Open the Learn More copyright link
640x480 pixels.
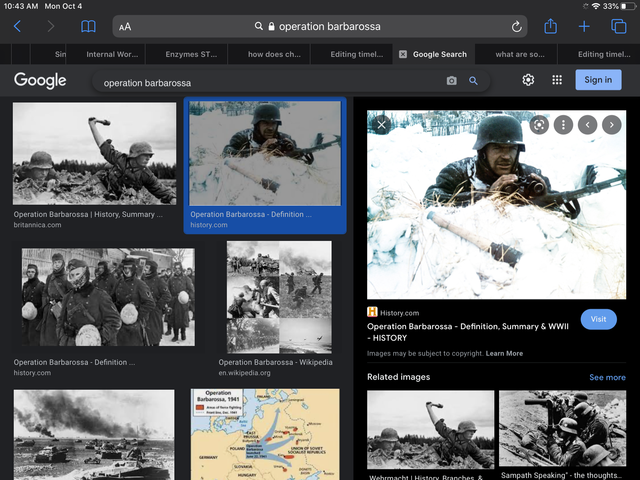pyautogui.click(x=504, y=353)
